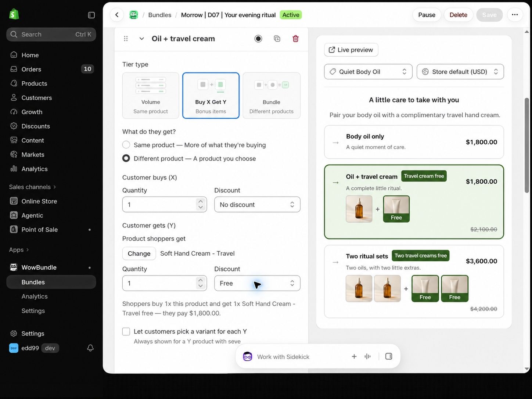Click the Pause button
532x399 pixels.
click(427, 15)
